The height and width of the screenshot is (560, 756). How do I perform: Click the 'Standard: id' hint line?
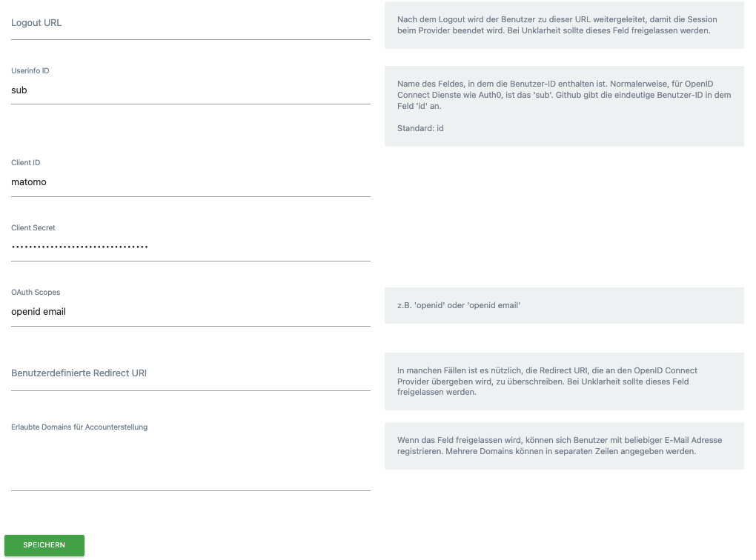pyautogui.click(x=420, y=128)
